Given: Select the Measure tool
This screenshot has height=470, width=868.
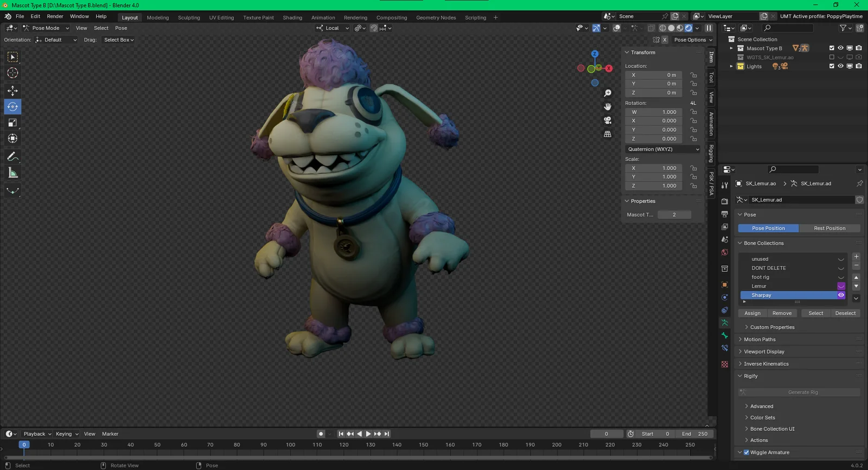Looking at the screenshot, I should [12, 173].
